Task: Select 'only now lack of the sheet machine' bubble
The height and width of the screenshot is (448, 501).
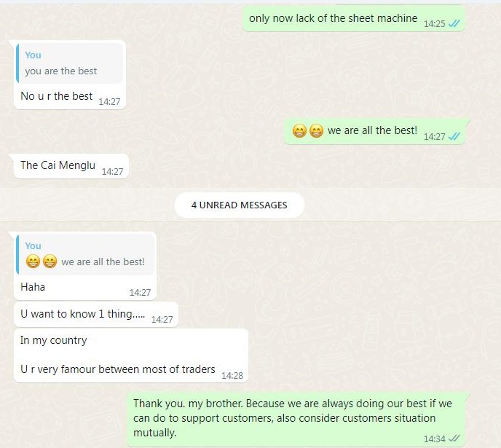Action: coord(353,18)
